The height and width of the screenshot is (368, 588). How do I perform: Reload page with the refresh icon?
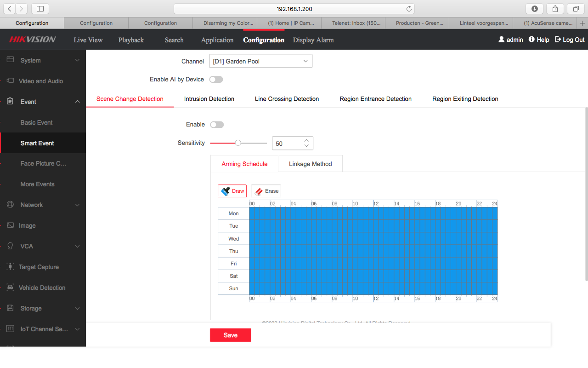coord(409,9)
